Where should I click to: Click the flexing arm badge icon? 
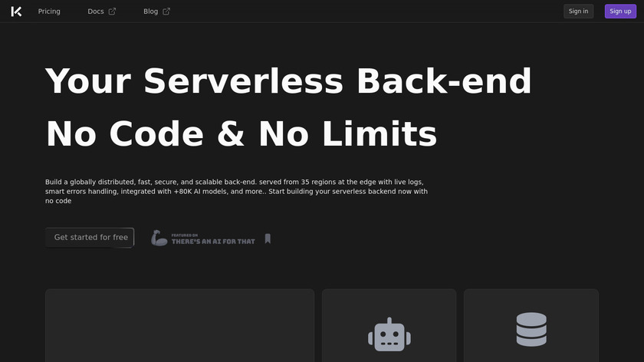pos(159,239)
